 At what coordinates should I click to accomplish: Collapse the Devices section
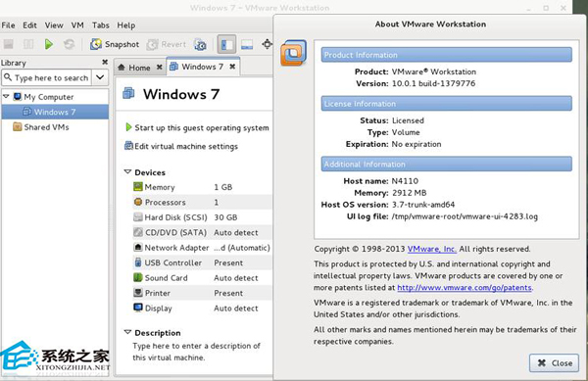coord(127,172)
